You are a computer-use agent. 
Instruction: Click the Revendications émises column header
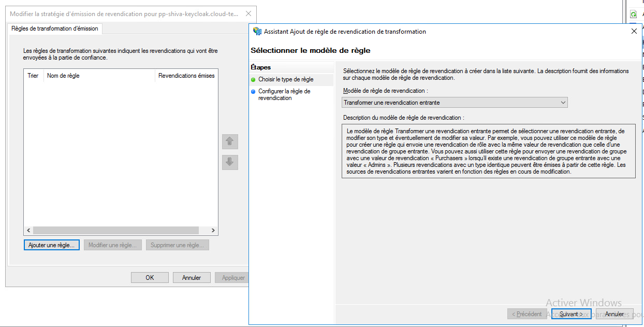coord(186,76)
